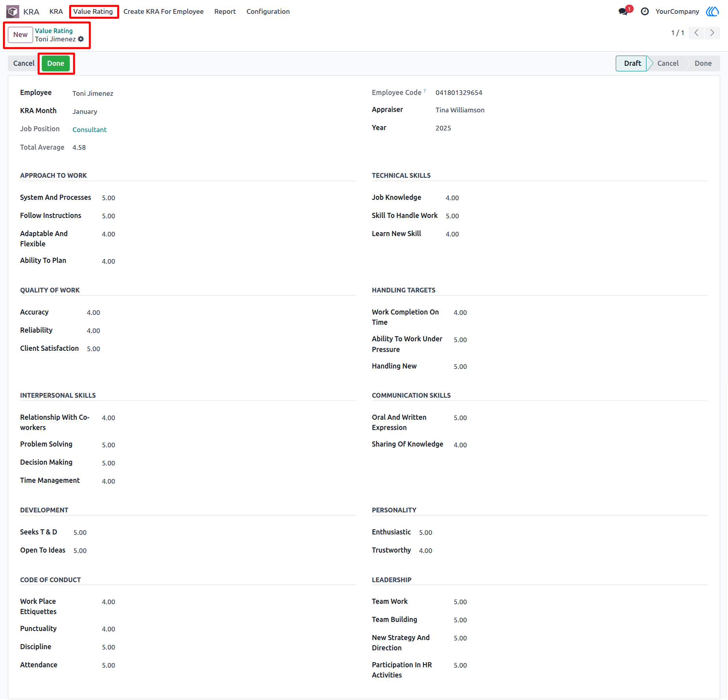Click the Team Building rating value
Screen dimensions: 728x700
[x=460, y=620]
